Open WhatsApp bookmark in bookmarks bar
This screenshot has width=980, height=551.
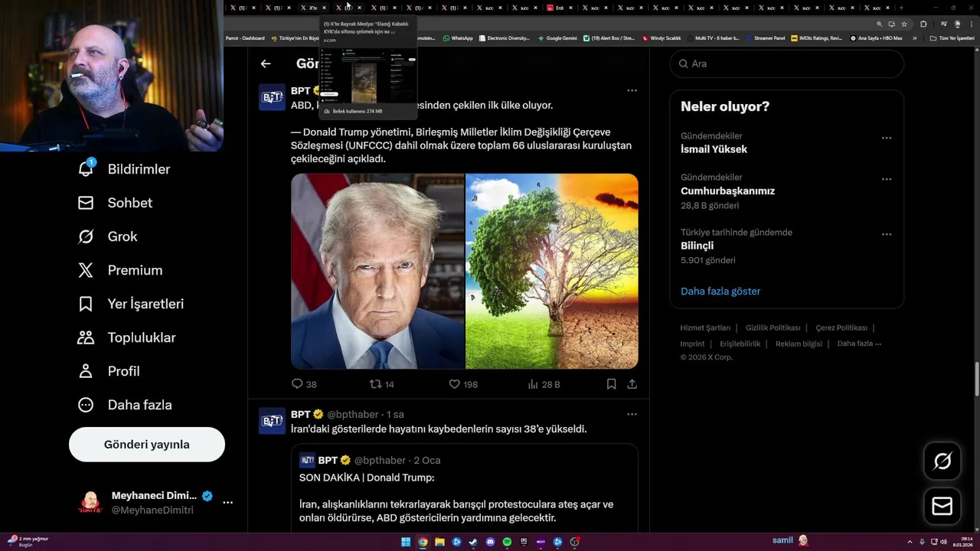[458, 37]
